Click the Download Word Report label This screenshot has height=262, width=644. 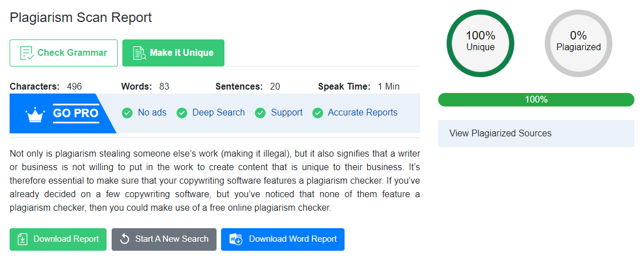pyautogui.click(x=293, y=239)
